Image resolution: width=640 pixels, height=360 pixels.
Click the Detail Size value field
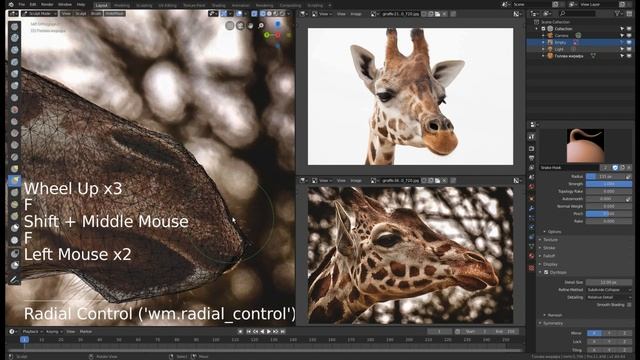tap(609, 282)
